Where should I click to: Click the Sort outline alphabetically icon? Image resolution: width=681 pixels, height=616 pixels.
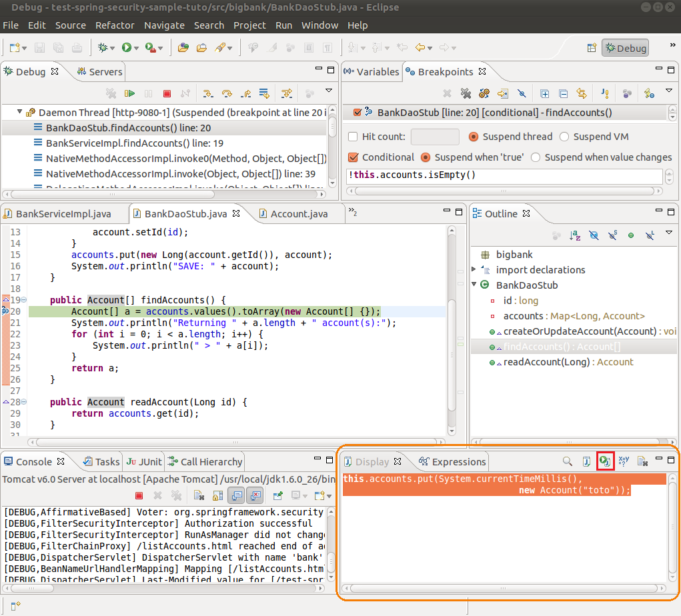(x=575, y=236)
